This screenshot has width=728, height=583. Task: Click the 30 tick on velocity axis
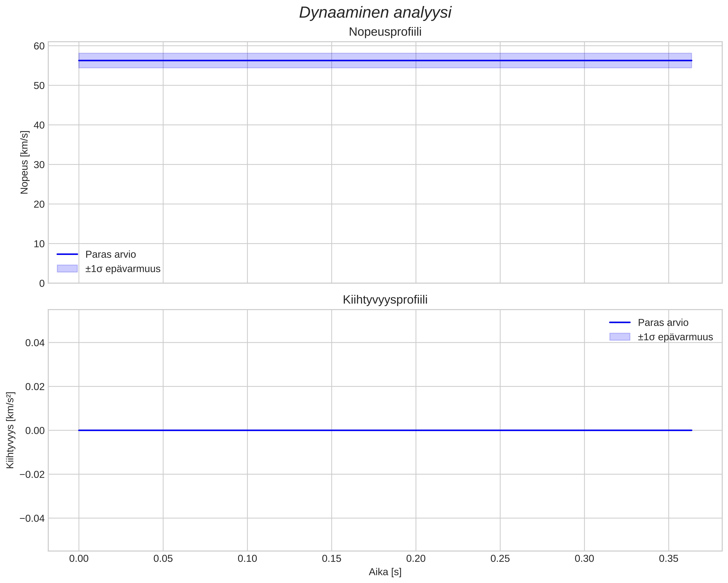[39, 165]
